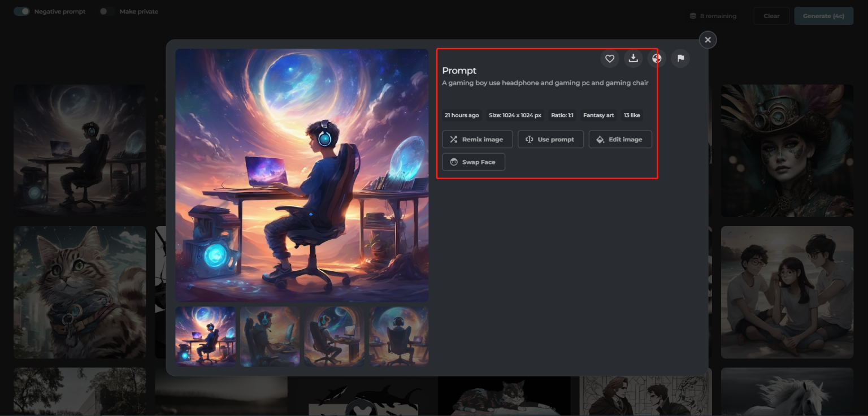This screenshot has height=416, width=868.
Task: Select the Remix image shuffle icon
Action: [x=453, y=139]
